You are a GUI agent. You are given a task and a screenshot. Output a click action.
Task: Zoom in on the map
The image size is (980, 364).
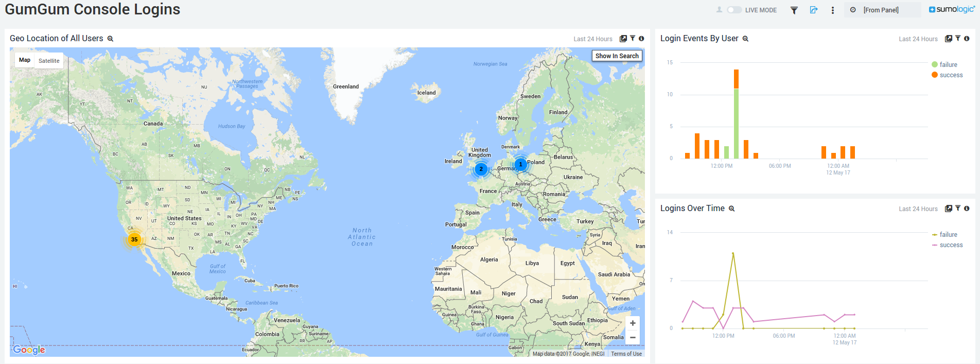tap(633, 323)
